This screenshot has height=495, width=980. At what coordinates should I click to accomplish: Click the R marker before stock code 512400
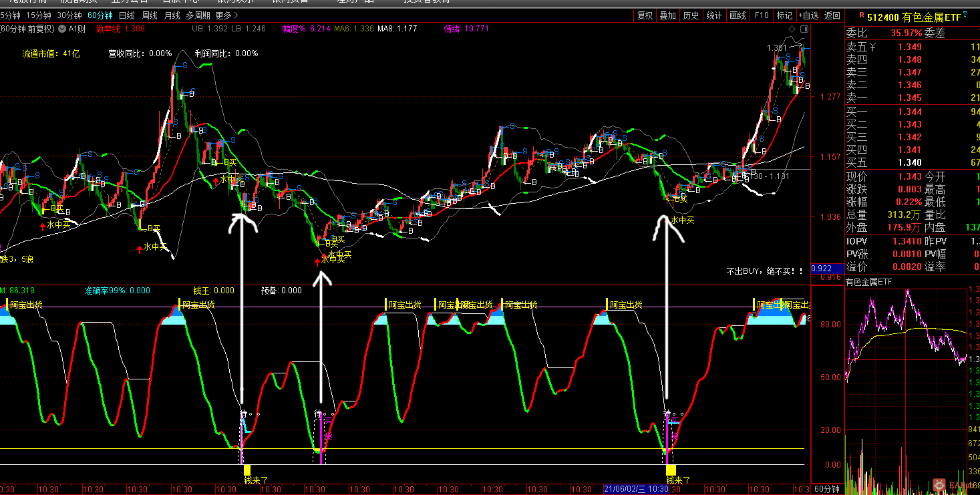tap(861, 14)
